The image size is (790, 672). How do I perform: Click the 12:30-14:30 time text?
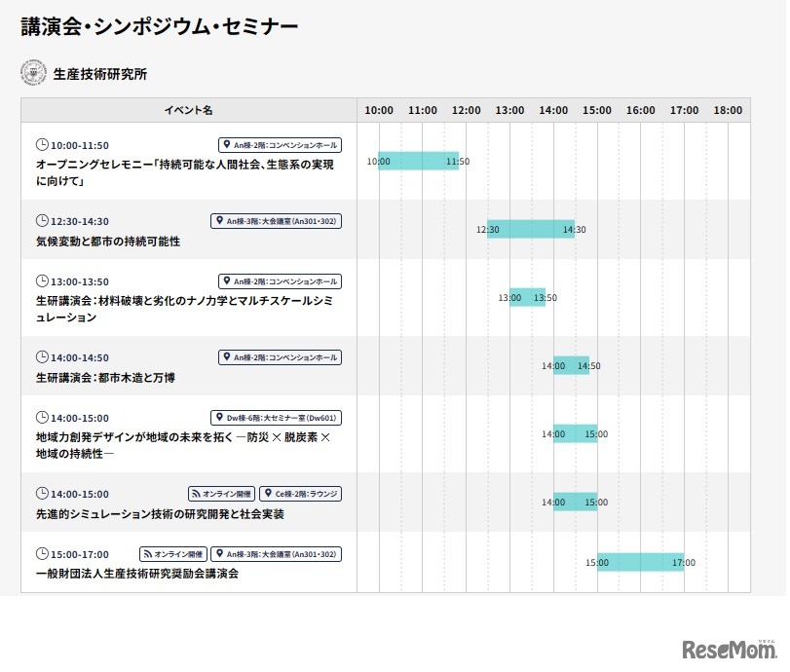point(80,221)
